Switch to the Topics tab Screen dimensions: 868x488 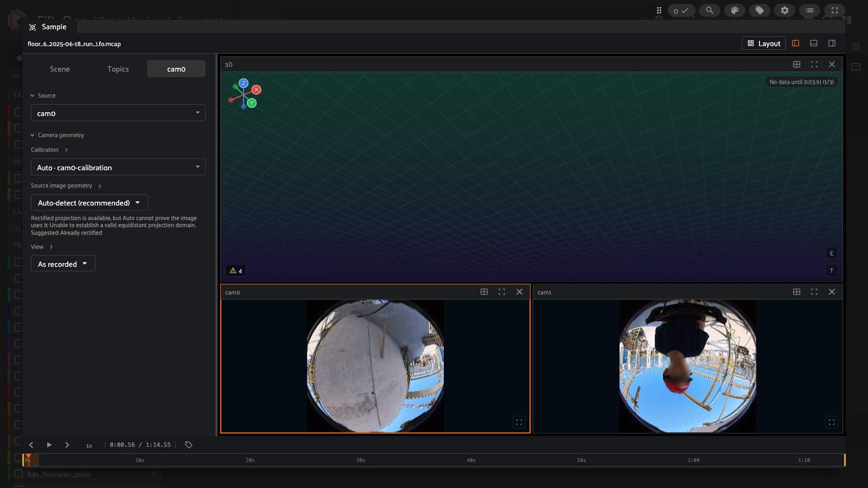(118, 69)
